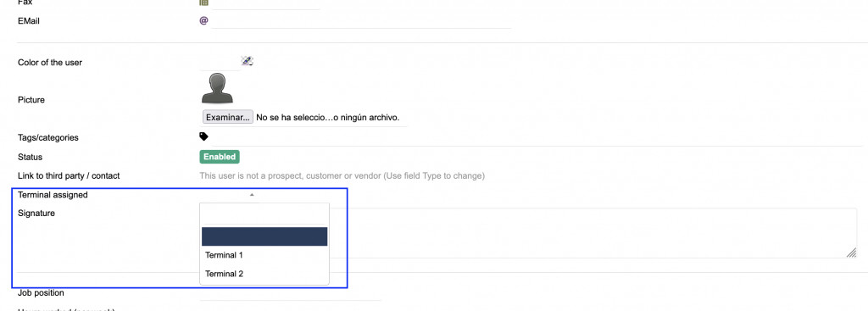Screen dimensions: 868x311
Task: Select the highlighted blank terminal option
Action: pyautogui.click(x=264, y=236)
